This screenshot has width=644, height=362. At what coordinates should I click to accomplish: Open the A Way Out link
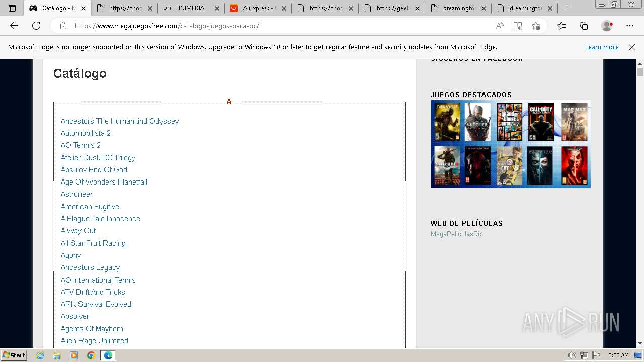pyautogui.click(x=78, y=231)
